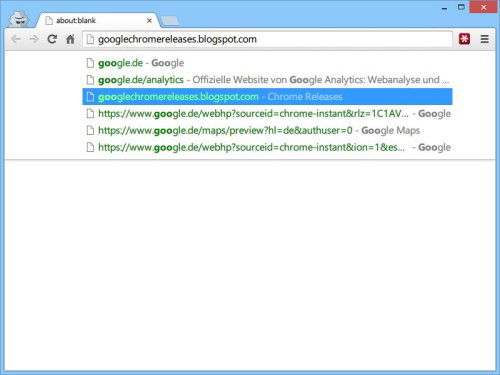The width and height of the screenshot is (500, 375).
Task: Choose the google.de/analytics suggestion
Action: pyautogui.click(x=267, y=80)
